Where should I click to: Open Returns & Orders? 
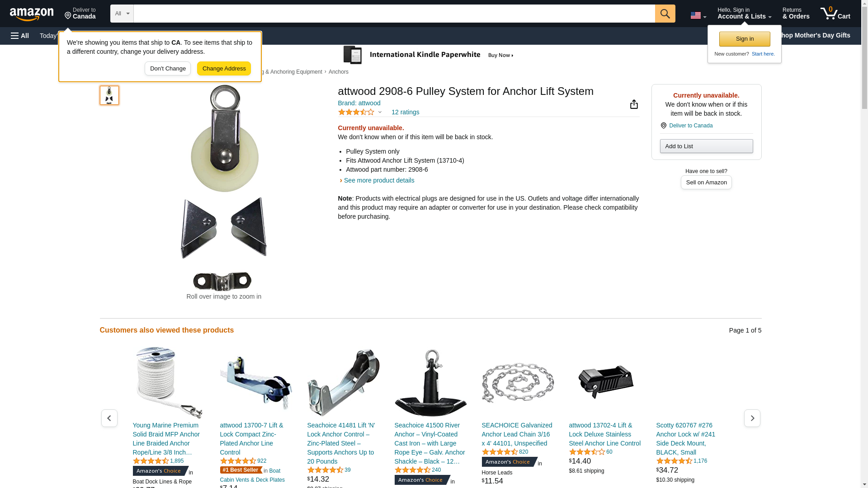796,14
